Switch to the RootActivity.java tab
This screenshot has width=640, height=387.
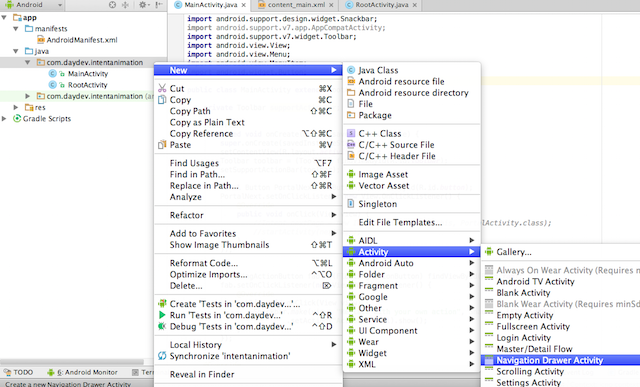click(x=381, y=5)
